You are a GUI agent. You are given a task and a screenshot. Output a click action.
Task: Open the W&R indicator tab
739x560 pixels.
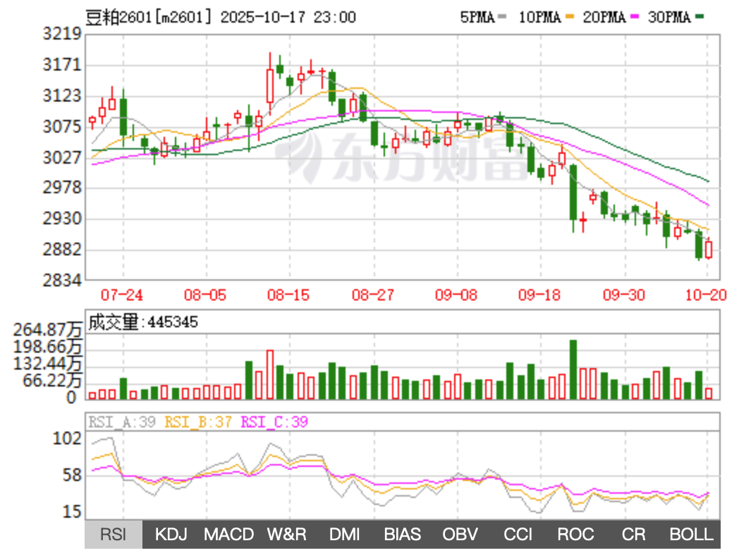click(286, 535)
